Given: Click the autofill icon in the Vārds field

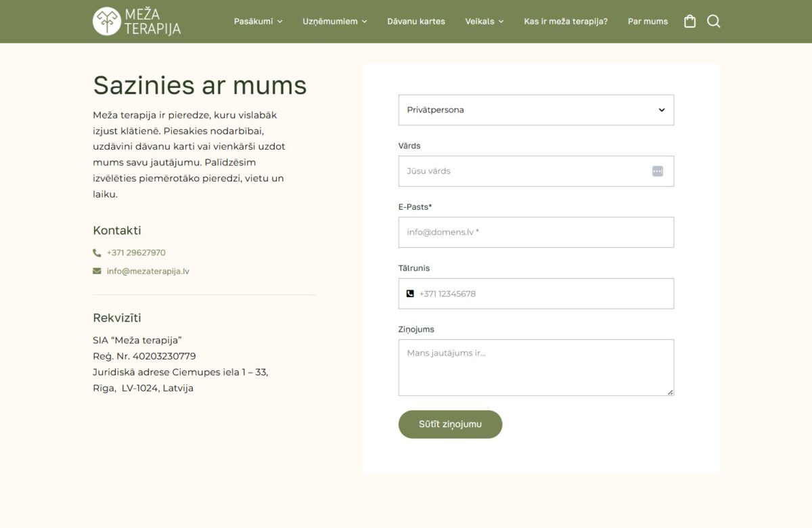Looking at the screenshot, I should pyautogui.click(x=657, y=171).
